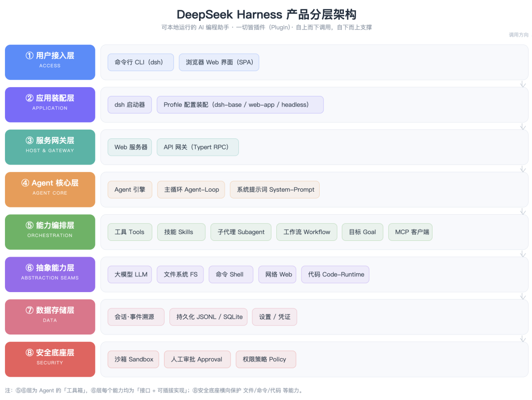Click the 能力编排层 ORCHESTRATION block
This screenshot has width=532, height=400.
click(50, 232)
